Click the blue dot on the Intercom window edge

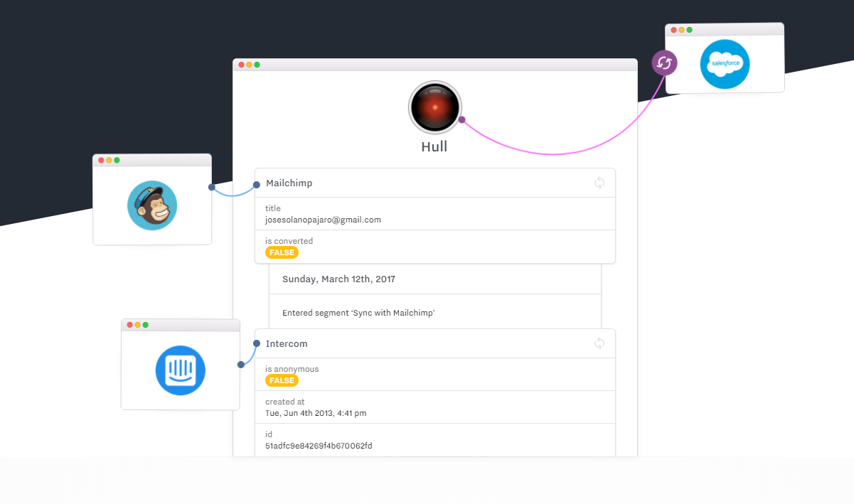click(241, 365)
